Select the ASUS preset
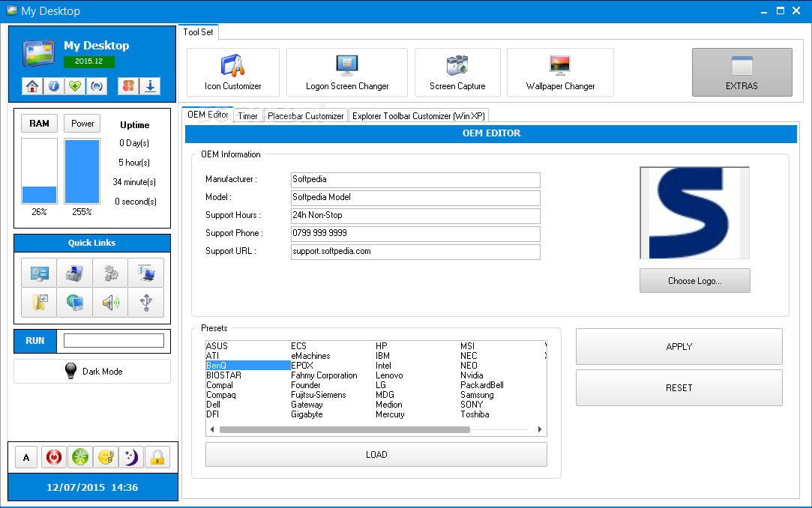This screenshot has width=812, height=508. click(x=217, y=346)
